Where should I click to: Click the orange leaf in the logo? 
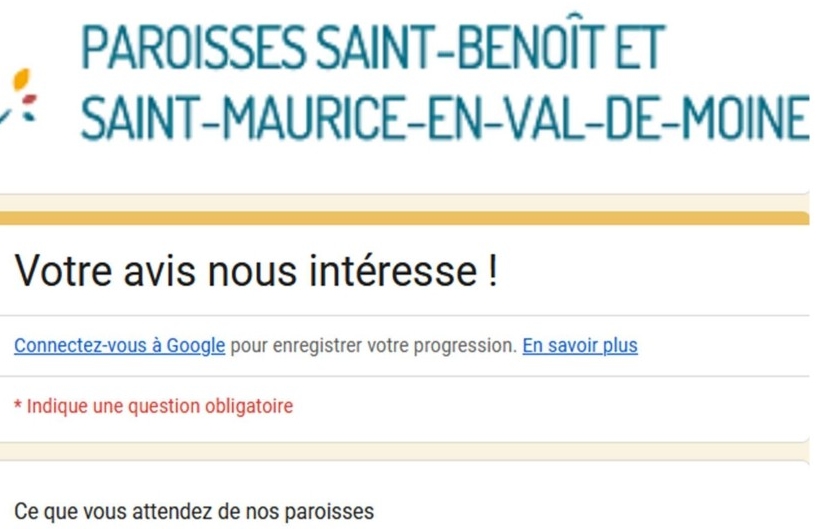22,79
